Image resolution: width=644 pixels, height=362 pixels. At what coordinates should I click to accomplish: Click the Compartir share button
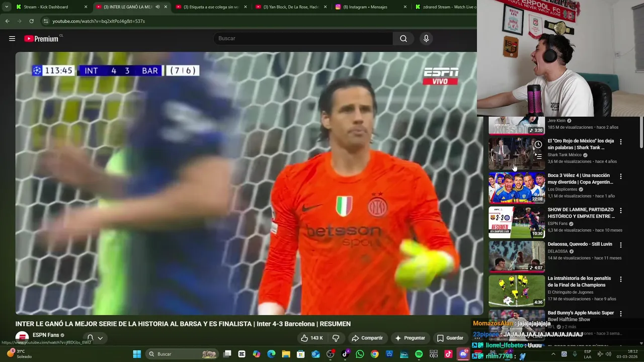click(367, 338)
